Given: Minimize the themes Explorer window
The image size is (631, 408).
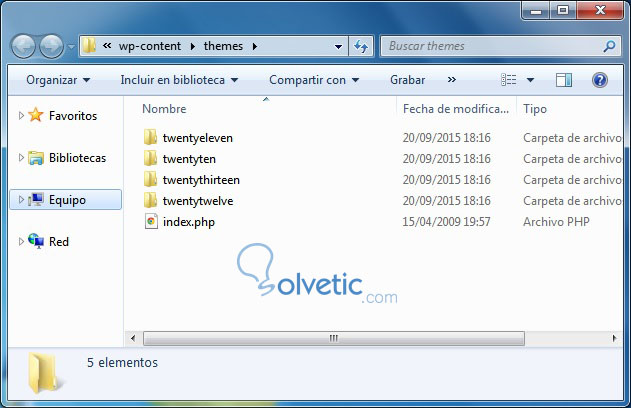Looking at the screenshot, I should 536,10.
